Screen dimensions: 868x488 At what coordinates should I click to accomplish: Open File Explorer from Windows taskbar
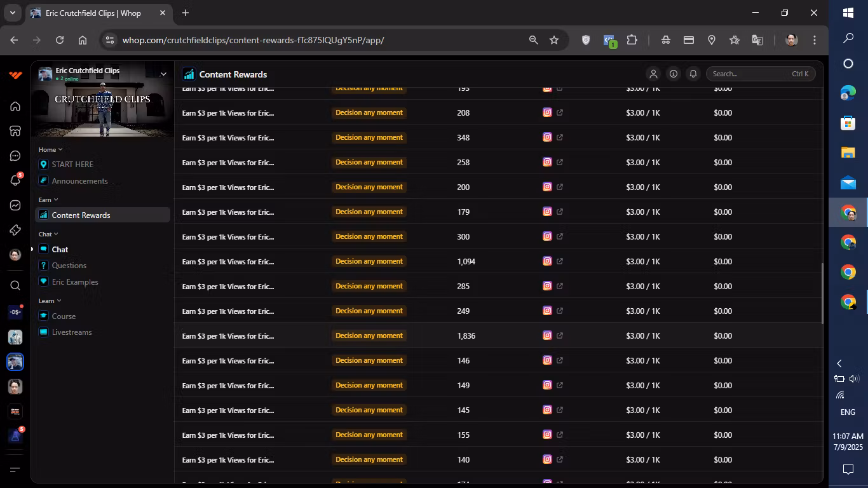(848, 152)
